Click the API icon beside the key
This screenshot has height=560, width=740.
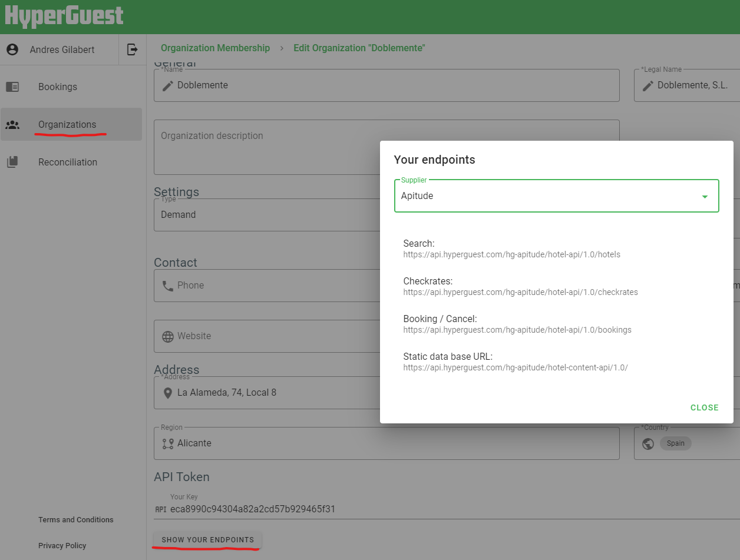click(161, 509)
